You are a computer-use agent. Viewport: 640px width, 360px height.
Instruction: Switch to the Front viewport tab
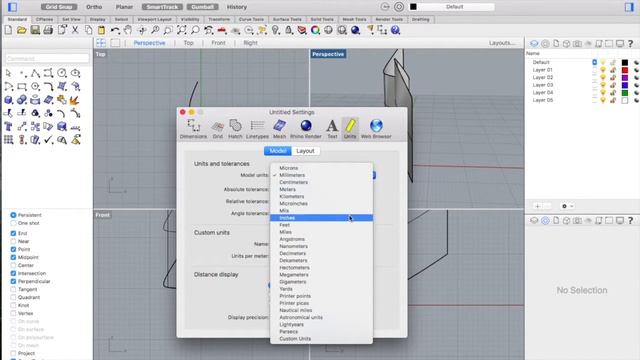pyautogui.click(x=218, y=43)
